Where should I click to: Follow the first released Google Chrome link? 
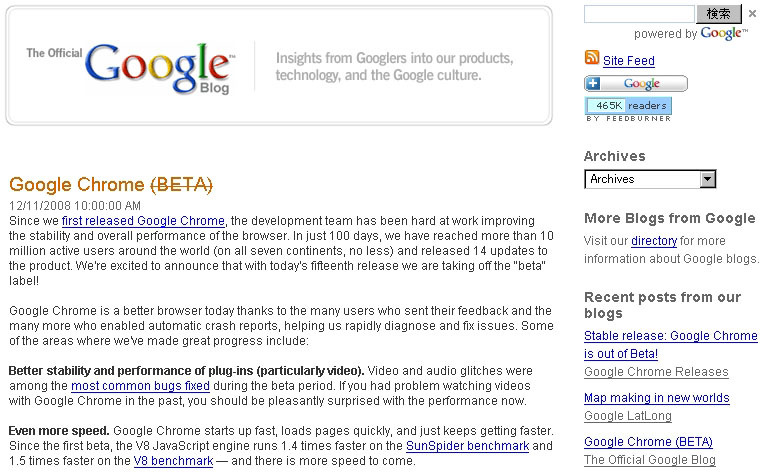[143, 221]
